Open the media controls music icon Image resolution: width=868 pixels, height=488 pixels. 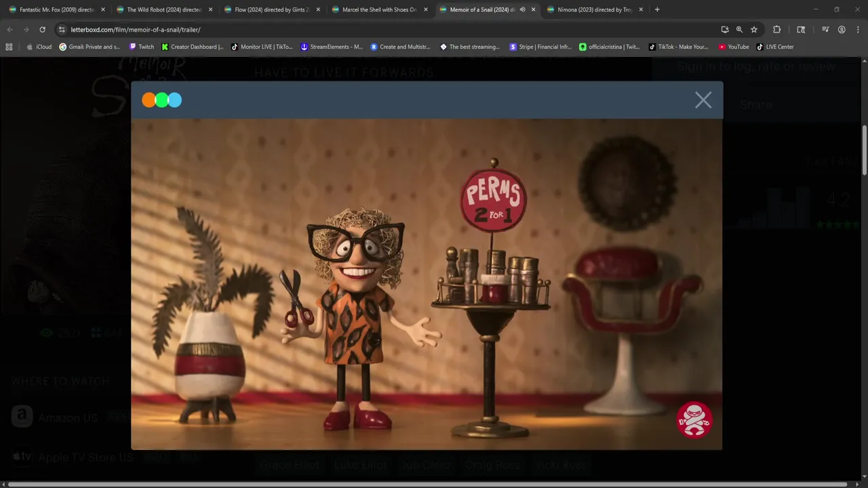coord(825,30)
